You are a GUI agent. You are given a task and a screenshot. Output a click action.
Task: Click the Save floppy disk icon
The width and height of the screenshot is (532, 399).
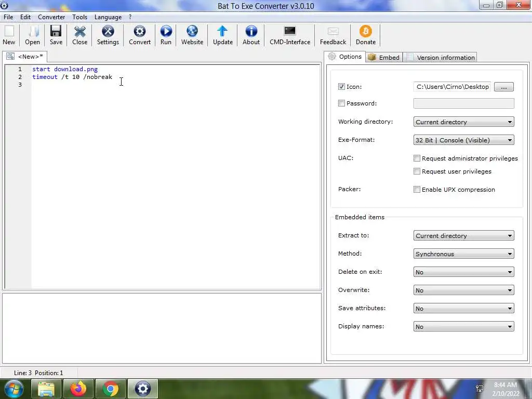(x=56, y=31)
